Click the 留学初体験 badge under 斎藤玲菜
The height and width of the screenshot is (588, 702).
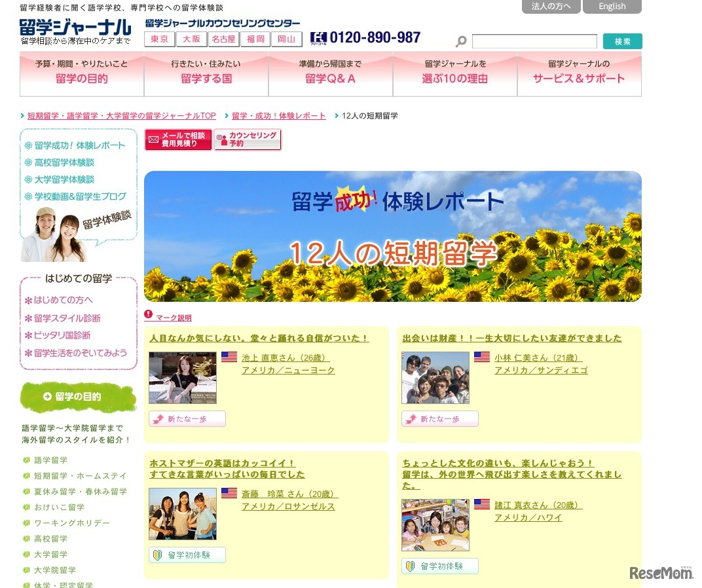[x=187, y=554]
